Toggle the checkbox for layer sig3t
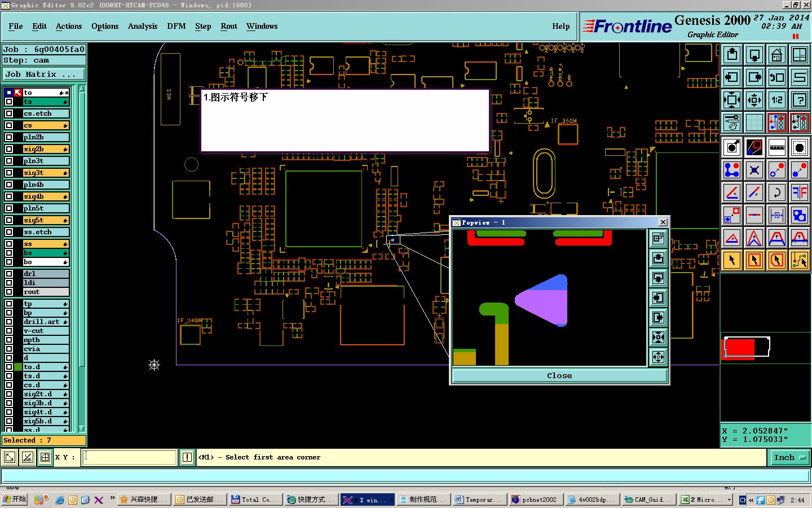Viewport: 812px width, 508px height. [9, 173]
